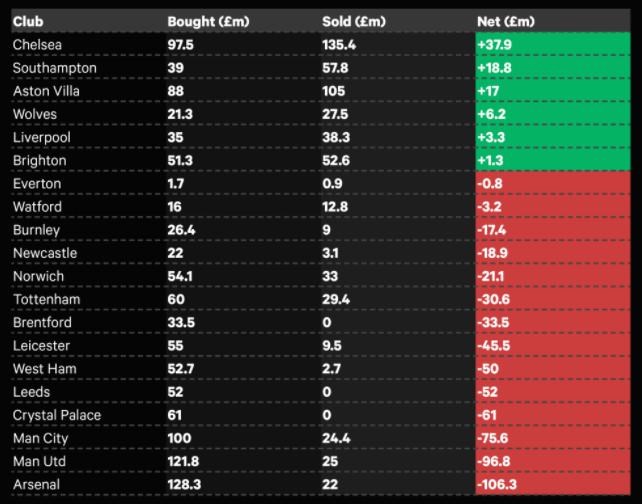Click the Club column header
Viewport: 642px width, 504px height.
(27, 21)
